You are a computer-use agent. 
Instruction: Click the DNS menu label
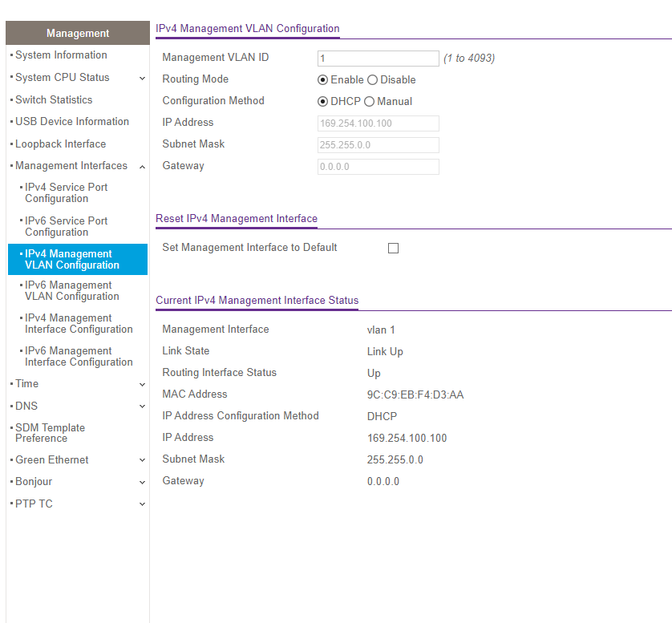tap(26, 406)
